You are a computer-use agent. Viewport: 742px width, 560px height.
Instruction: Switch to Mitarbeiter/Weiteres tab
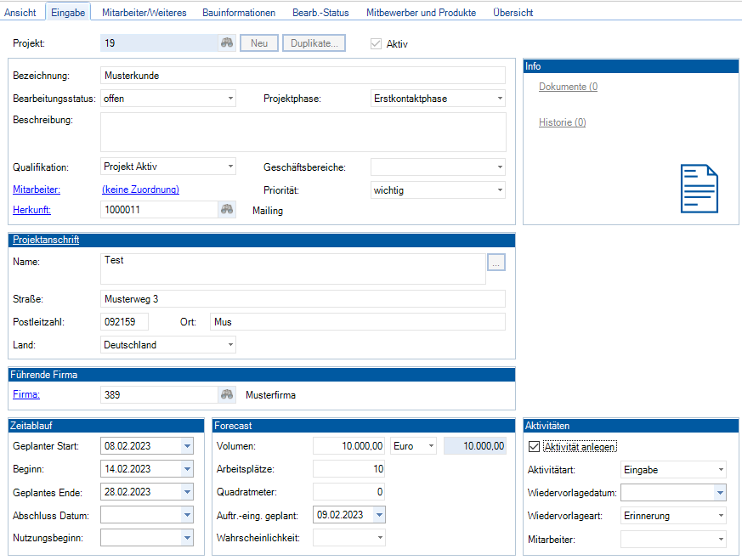point(144,13)
